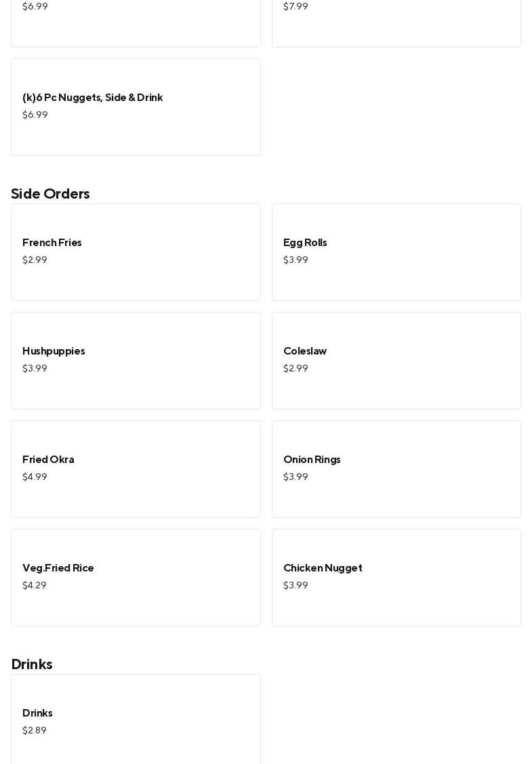Select the (k)6 Pc Nuggets combo
532x764 pixels.
[x=136, y=106]
